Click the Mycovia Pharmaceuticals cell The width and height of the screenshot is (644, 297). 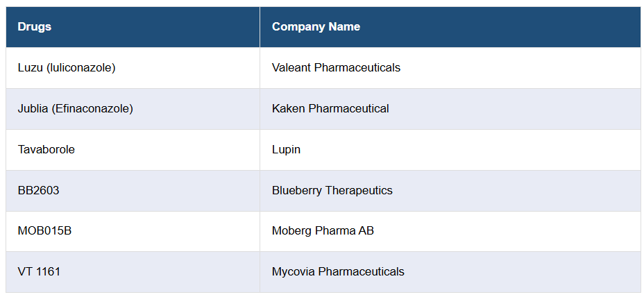pyautogui.click(x=338, y=272)
